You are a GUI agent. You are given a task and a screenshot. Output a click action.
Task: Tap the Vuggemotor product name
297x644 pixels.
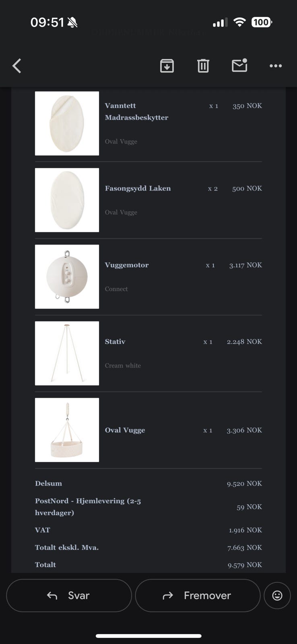[x=127, y=265]
